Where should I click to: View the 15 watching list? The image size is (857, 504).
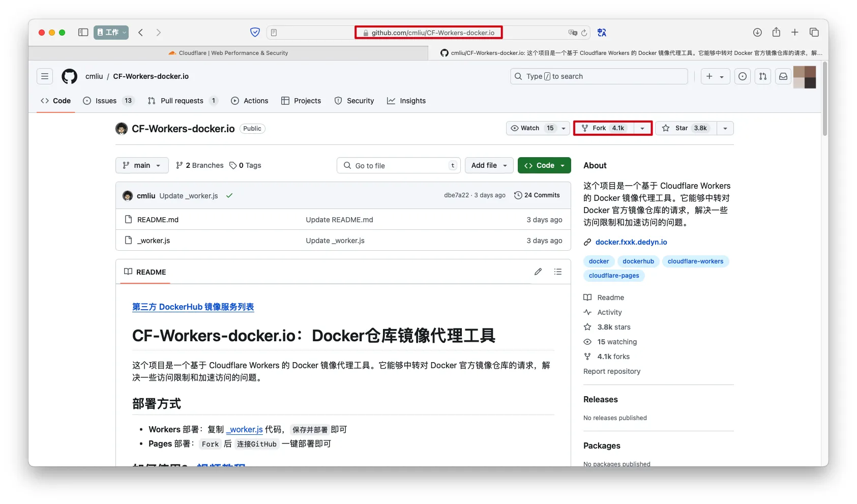[610, 342]
